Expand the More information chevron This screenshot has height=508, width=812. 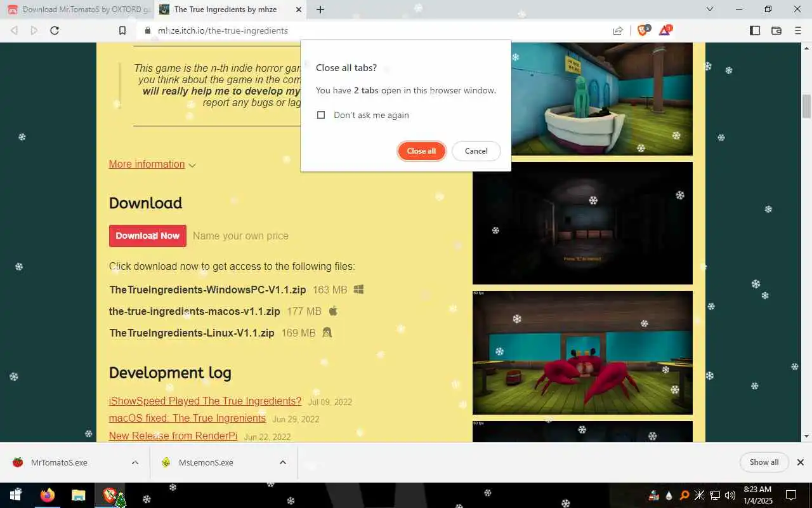pos(192,165)
